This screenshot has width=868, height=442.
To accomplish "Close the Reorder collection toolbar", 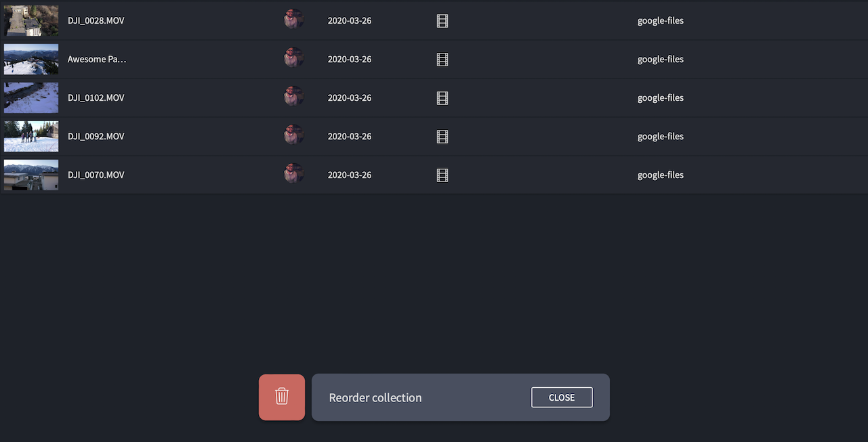I will pyautogui.click(x=561, y=397).
